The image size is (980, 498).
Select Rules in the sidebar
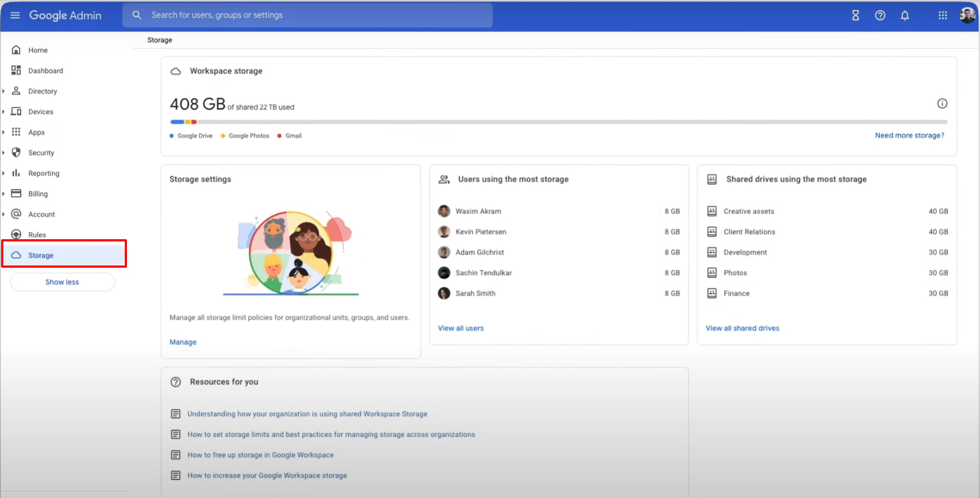click(x=37, y=235)
